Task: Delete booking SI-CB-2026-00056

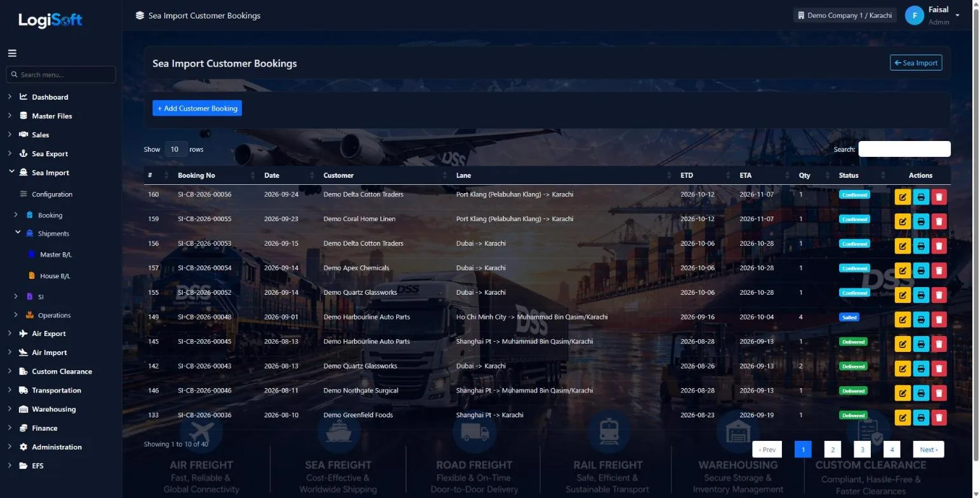Action: (x=939, y=197)
